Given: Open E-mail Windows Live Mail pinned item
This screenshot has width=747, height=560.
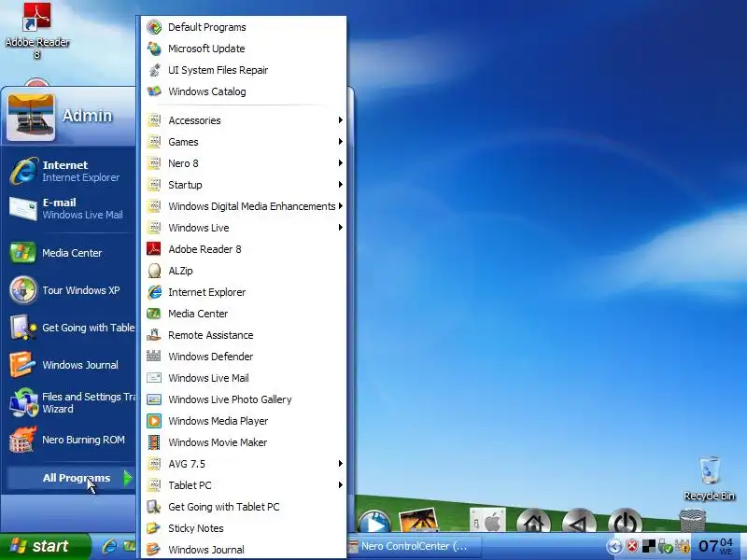Looking at the screenshot, I should [x=70, y=208].
